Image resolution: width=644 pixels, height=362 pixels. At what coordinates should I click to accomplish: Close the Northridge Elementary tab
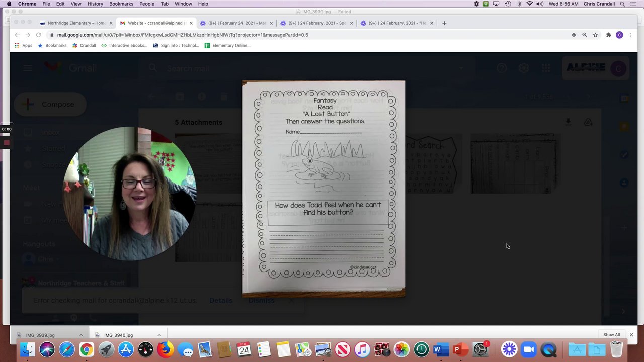(x=111, y=23)
